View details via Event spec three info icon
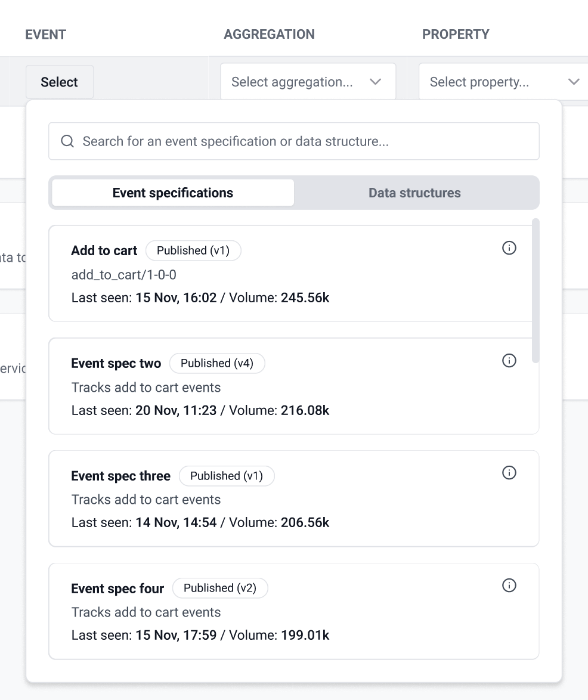 tap(509, 473)
